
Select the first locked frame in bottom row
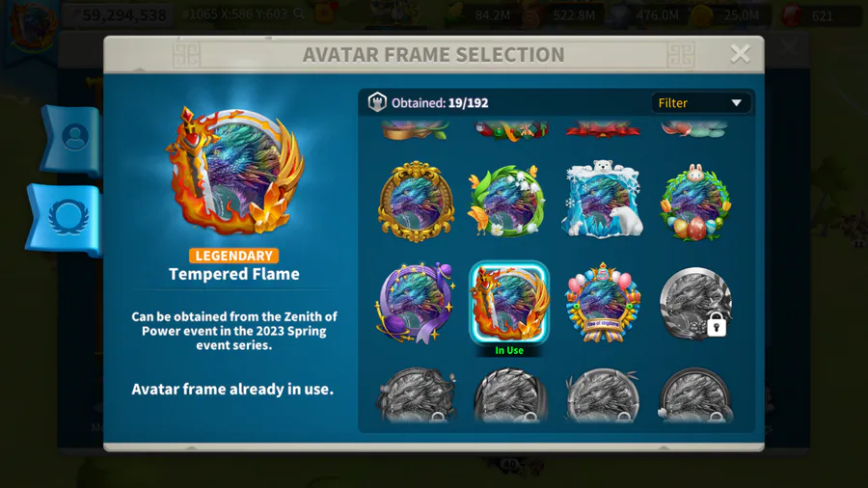417,395
